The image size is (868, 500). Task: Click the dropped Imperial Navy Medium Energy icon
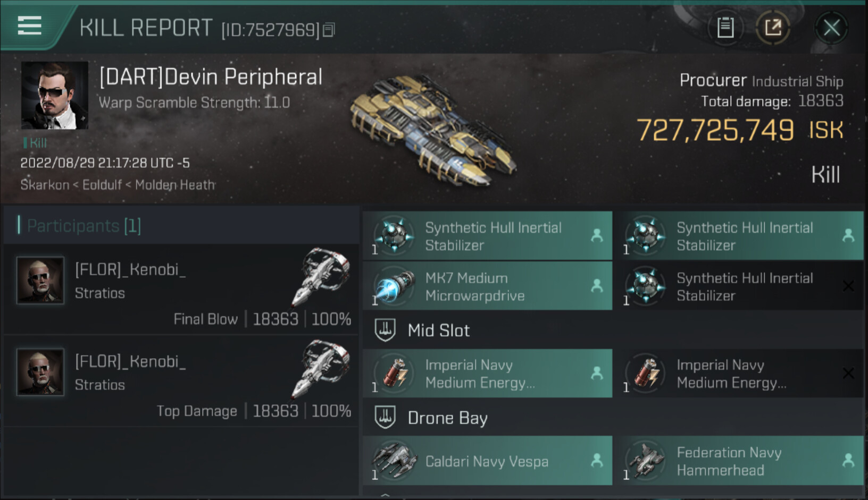(x=395, y=374)
